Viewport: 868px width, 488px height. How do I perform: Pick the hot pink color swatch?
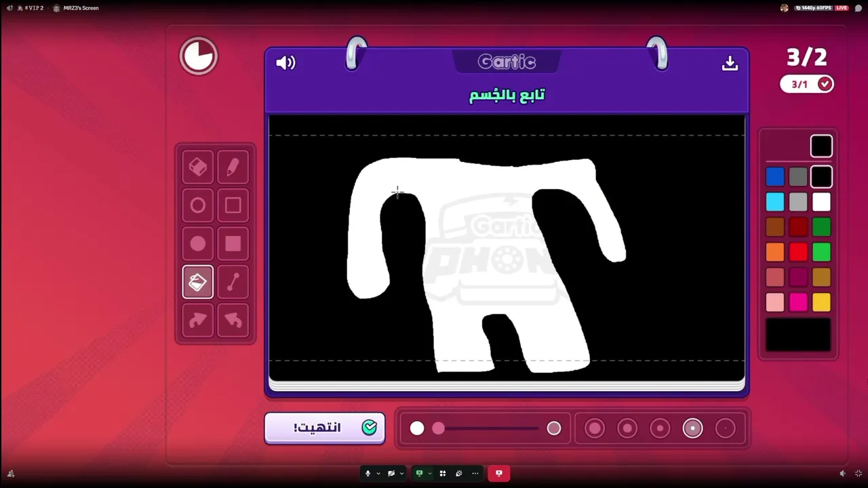[798, 302]
